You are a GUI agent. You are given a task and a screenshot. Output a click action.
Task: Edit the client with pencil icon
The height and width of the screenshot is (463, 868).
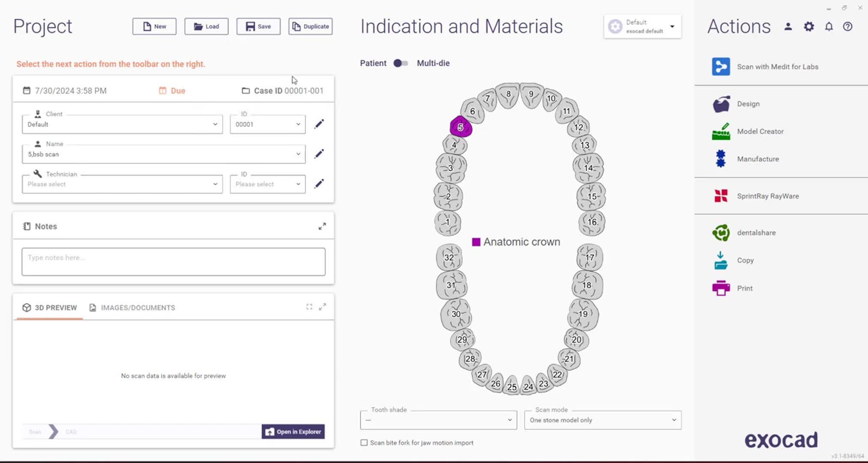[x=319, y=124]
